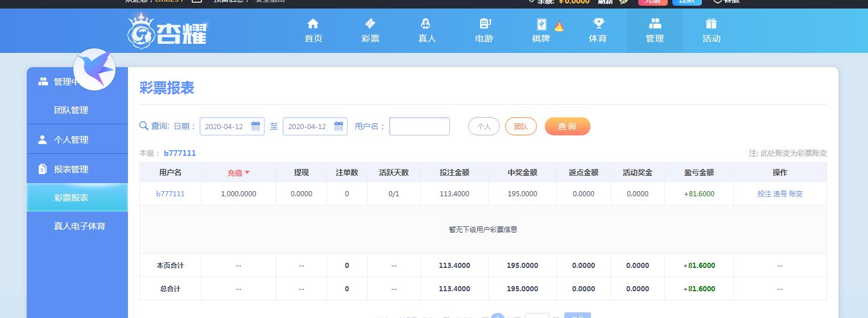This screenshot has width=868, height=318.
Task: Select 彩票报表 sidebar item
Action: 77,197
